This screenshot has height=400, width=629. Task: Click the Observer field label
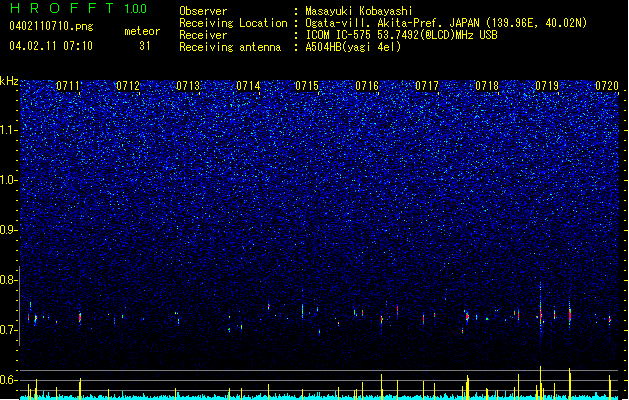tap(203, 11)
